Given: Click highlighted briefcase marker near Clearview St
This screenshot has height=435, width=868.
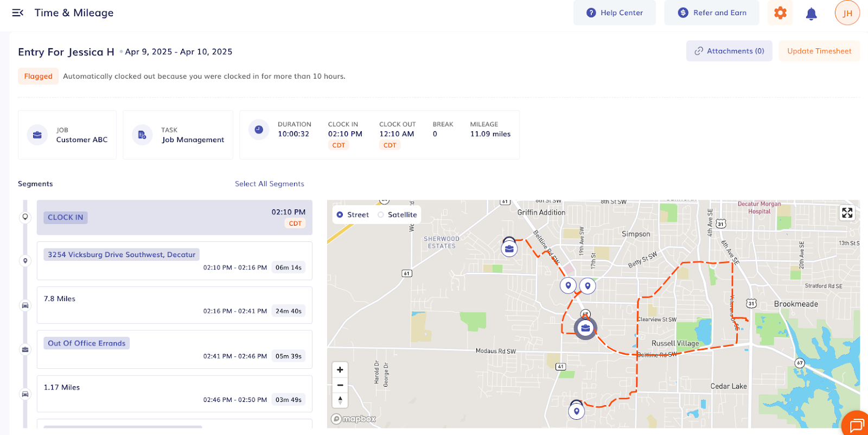Looking at the screenshot, I should pyautogui.click(x=585, y=328).
